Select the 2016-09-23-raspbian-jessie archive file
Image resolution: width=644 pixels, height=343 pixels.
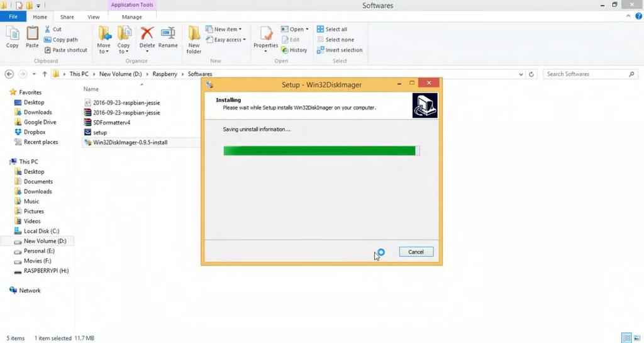[122, 113]
